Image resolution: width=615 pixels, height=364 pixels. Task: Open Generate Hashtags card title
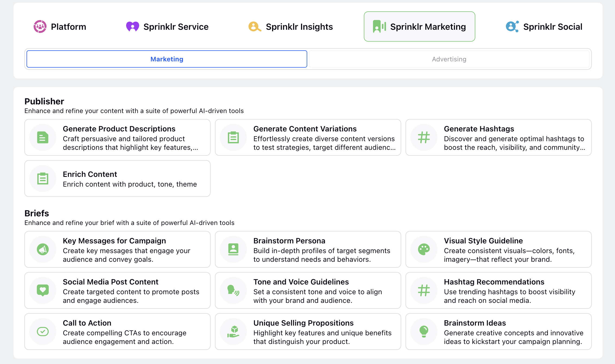pos(479,129)
